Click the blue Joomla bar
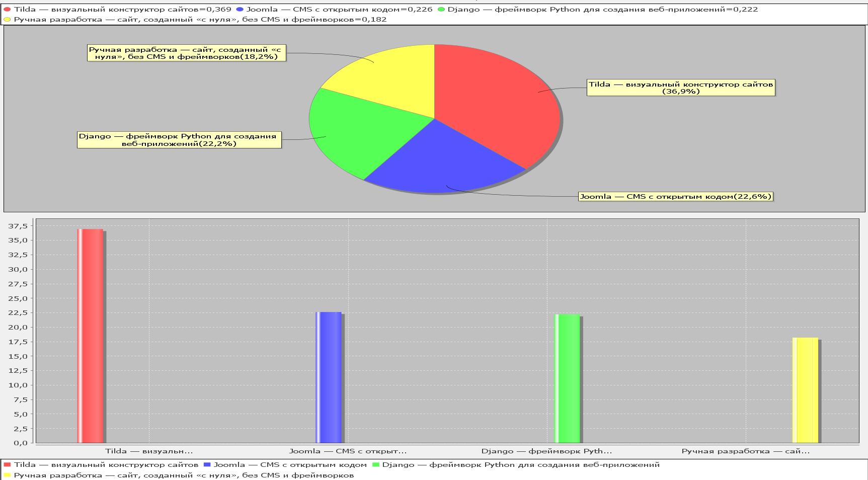This screenshot has width=868, height=480. 329,377
